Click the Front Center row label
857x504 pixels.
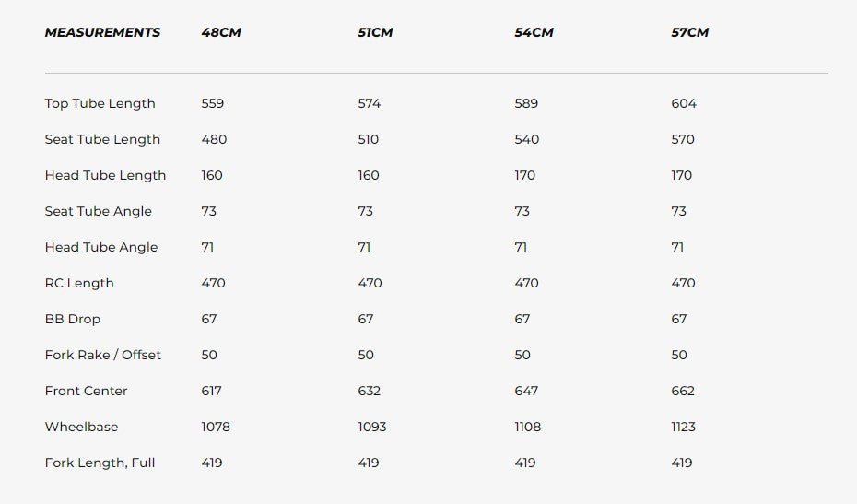click(87, 391)
